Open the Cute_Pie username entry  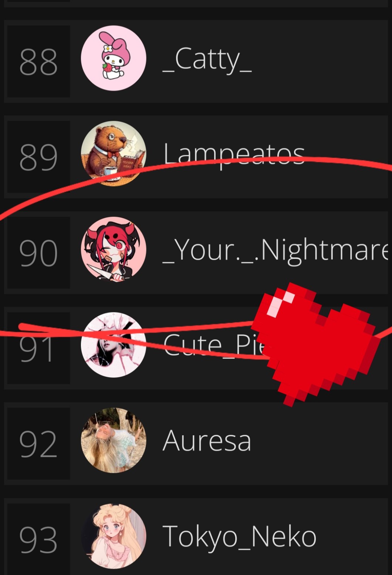tap(214, 345)
